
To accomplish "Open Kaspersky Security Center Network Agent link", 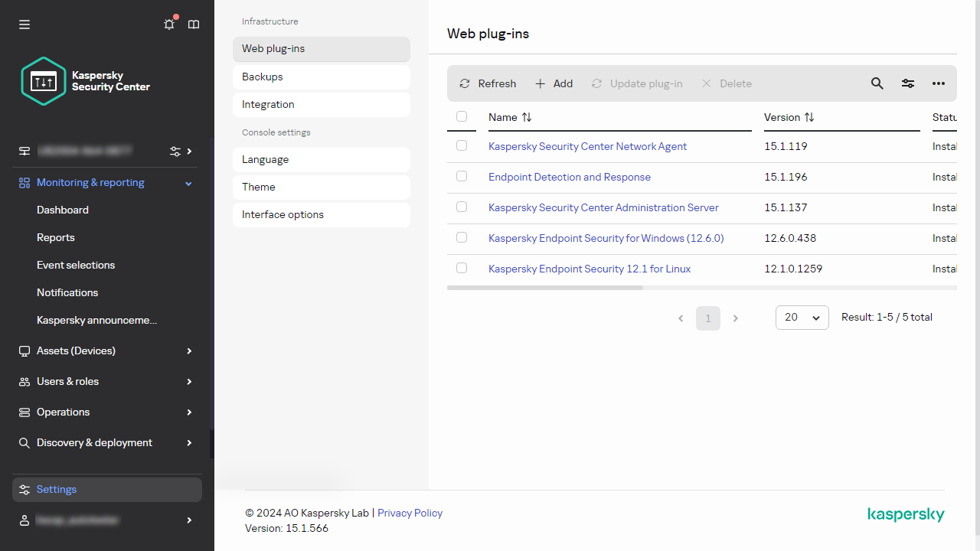I will click(587, 146).
